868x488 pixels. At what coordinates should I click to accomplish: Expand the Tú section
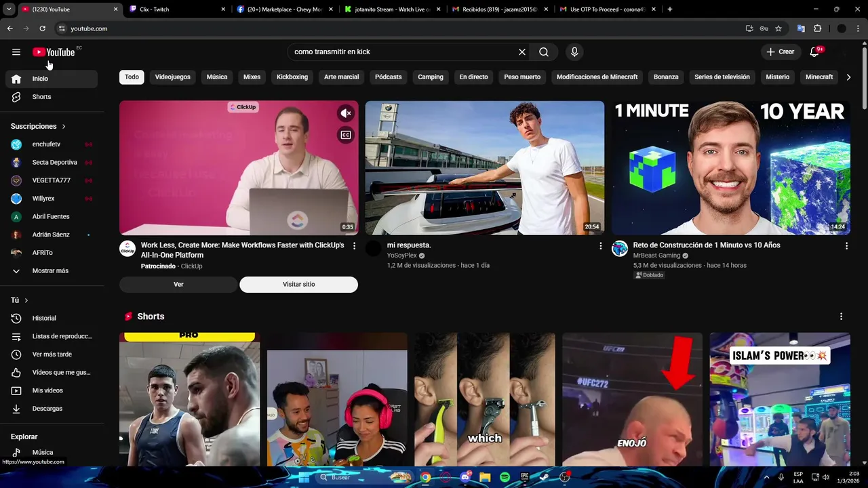(x=20, y=300)
